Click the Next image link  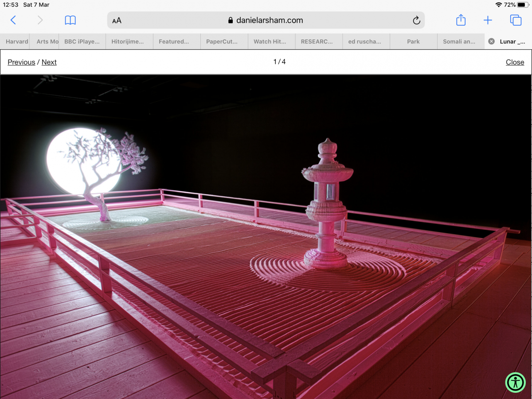point(49,62)
